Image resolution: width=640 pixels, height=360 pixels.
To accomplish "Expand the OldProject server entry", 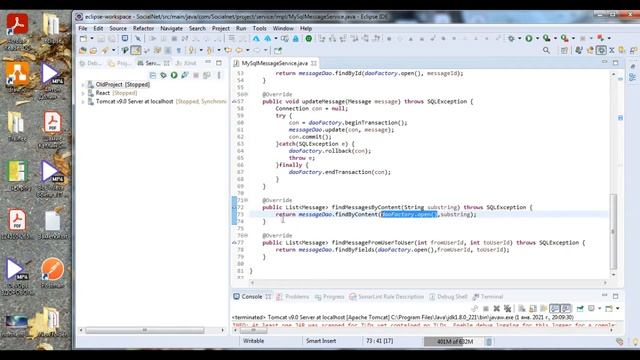I will [83, 85].
